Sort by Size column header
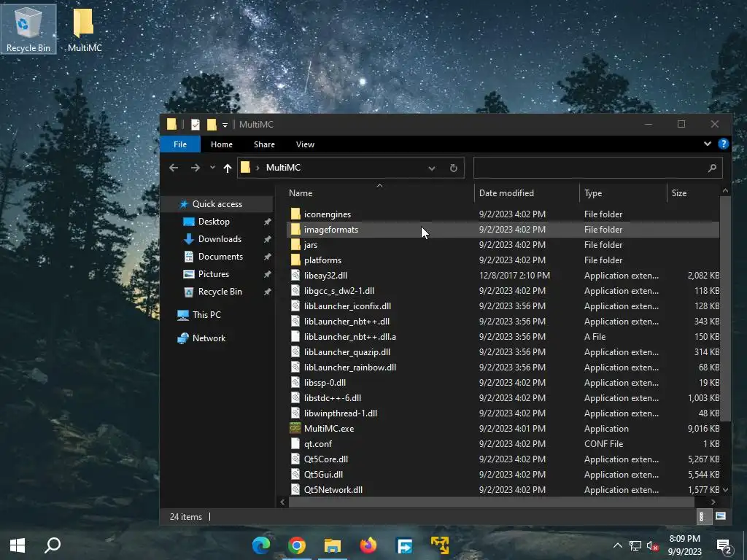Viewport: 747px width, 560px height. tap(693, 192)
